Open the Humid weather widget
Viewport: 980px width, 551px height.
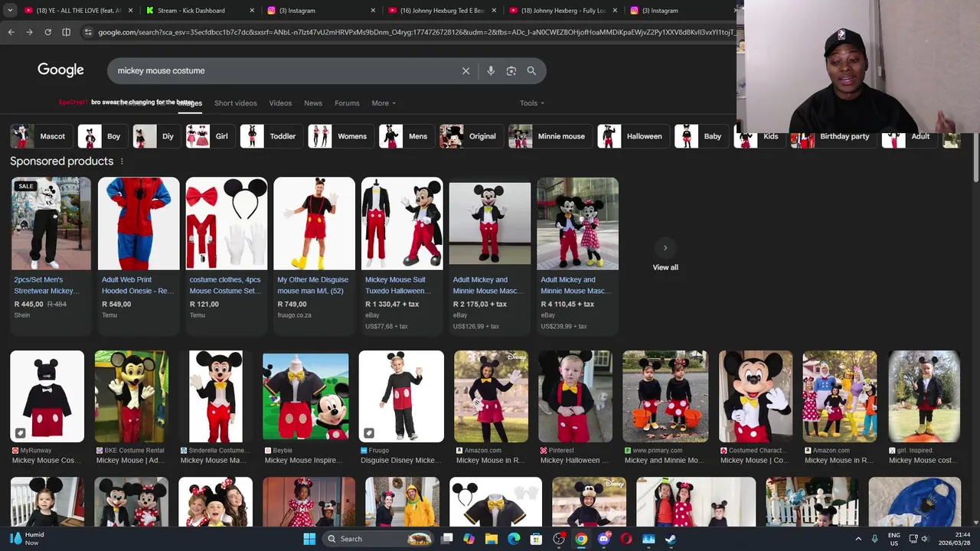click(x=27, y=539)
